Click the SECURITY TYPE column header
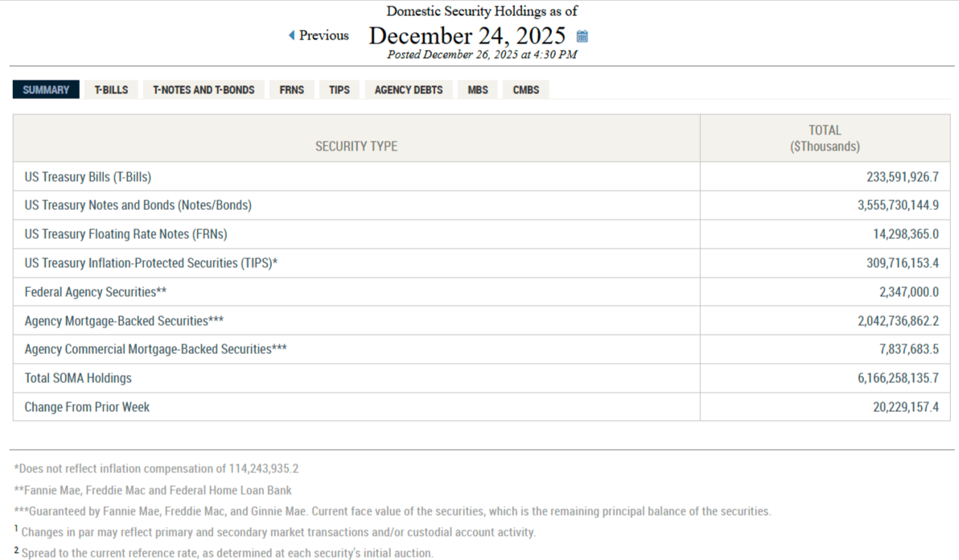 point(356,146)
